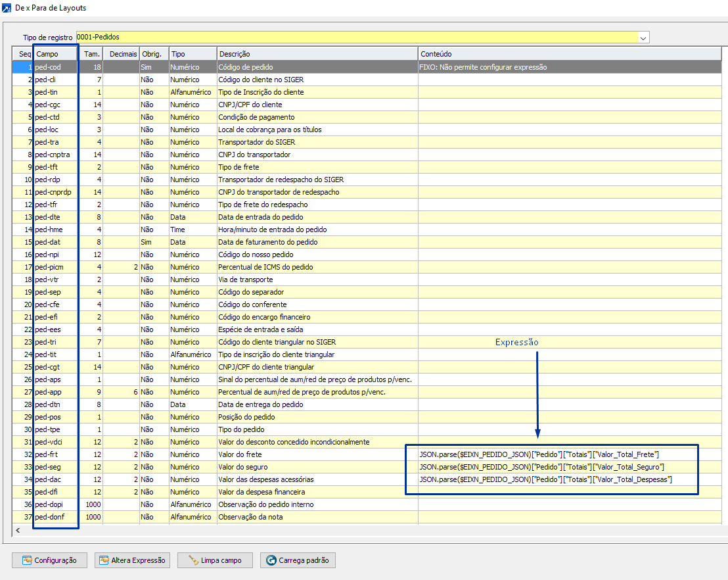Select the Valor_Total_Frete expression cell

click(x=539, y=454)
